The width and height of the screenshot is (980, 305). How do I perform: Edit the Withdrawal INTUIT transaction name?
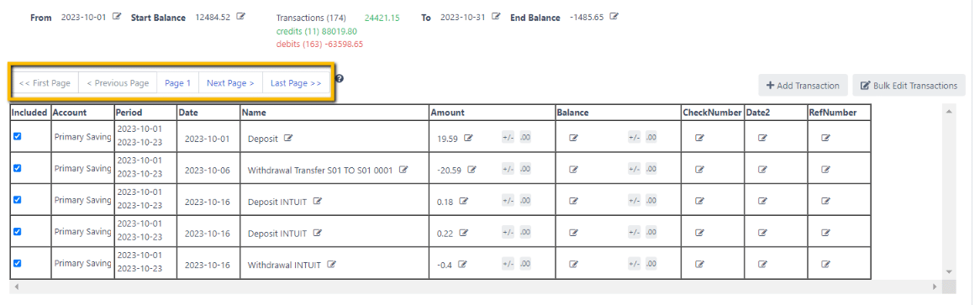(x=332, y=265)
